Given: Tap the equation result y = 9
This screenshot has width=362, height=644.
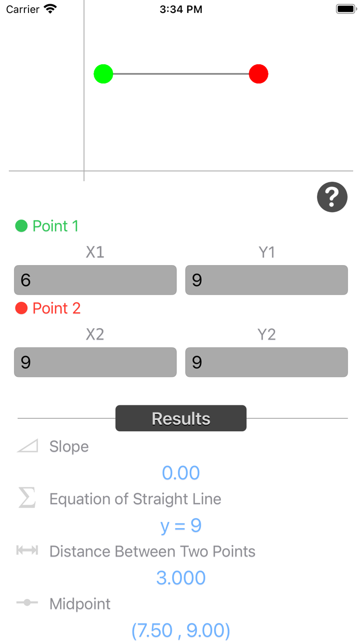Looking at the screenshot, I should pyautogui.click(x=181, y=525).
